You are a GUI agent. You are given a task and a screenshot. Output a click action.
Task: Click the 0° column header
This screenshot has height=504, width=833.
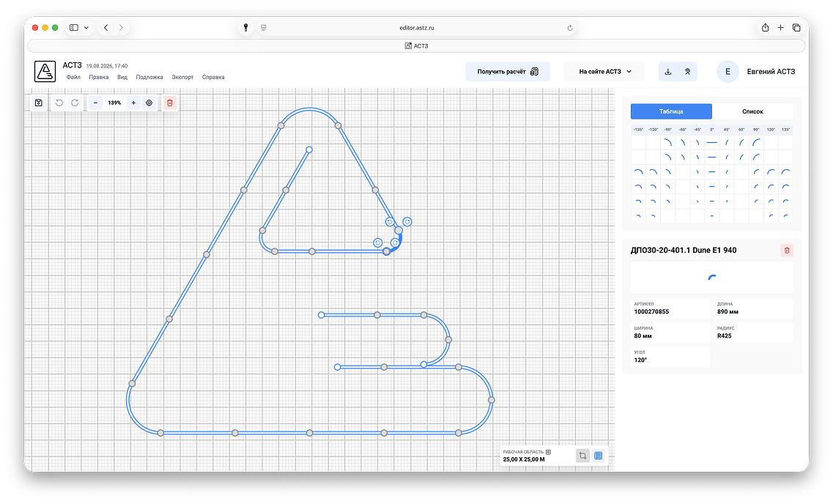click(712, 130)
